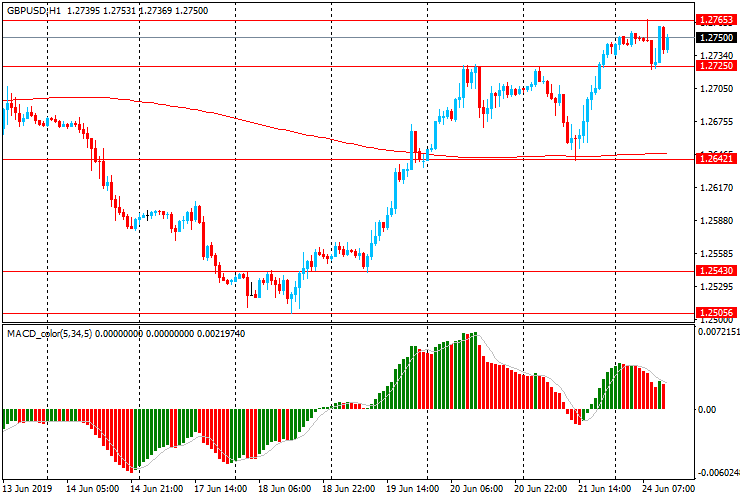
Task: Click the 13 Jun 2019 time label
Action: (27, 488)
